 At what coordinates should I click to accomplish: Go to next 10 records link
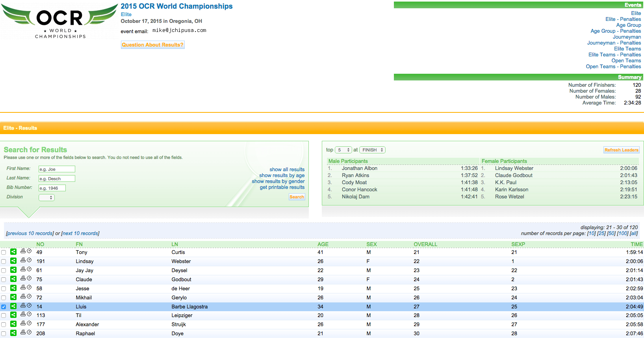tap(80, 233)
